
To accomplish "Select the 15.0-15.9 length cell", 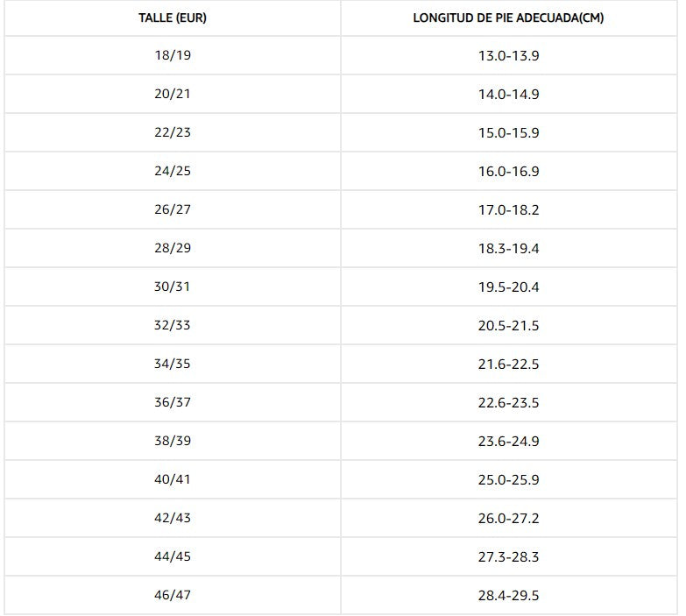I will coord(508,133).
